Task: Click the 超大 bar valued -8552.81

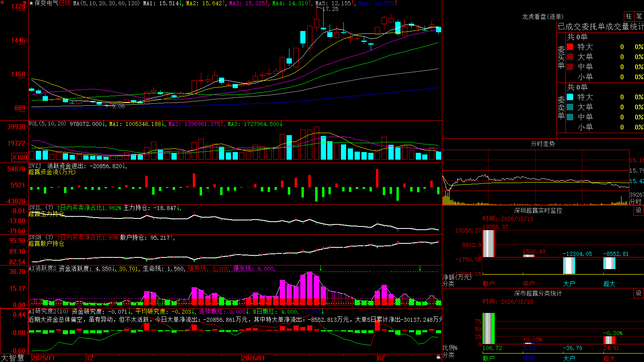Action: click(x=609, y=263)
